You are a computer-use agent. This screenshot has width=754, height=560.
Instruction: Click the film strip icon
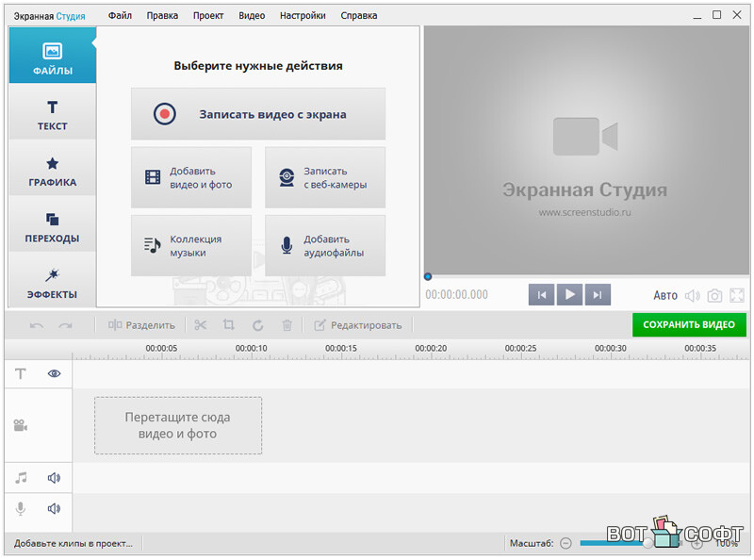(x=153, y=177)
